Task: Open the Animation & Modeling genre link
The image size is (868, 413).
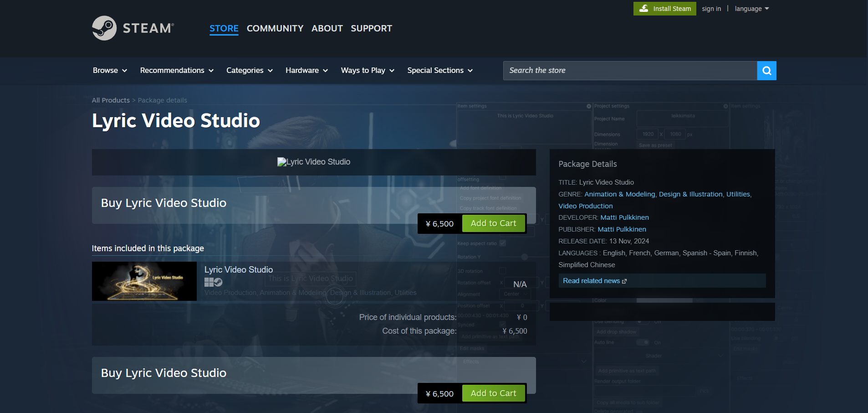Action: [x=619, y=194]
